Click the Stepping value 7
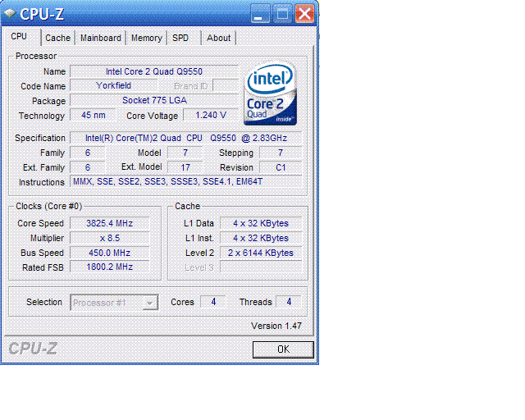Image resolution: width=525 pixels, height=420 pixels. [x=281, y=153]
